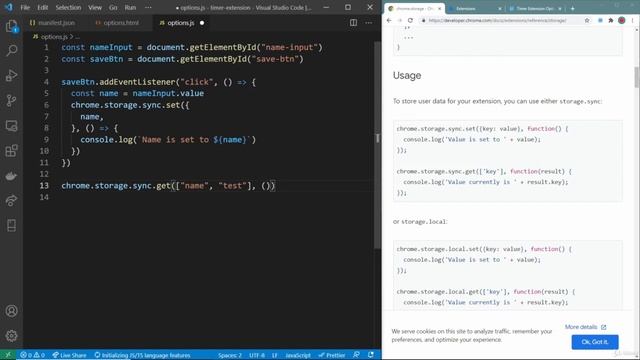Click the Chrome address bar URL
The height and width of the screenshot is (360, 640).
497,20
